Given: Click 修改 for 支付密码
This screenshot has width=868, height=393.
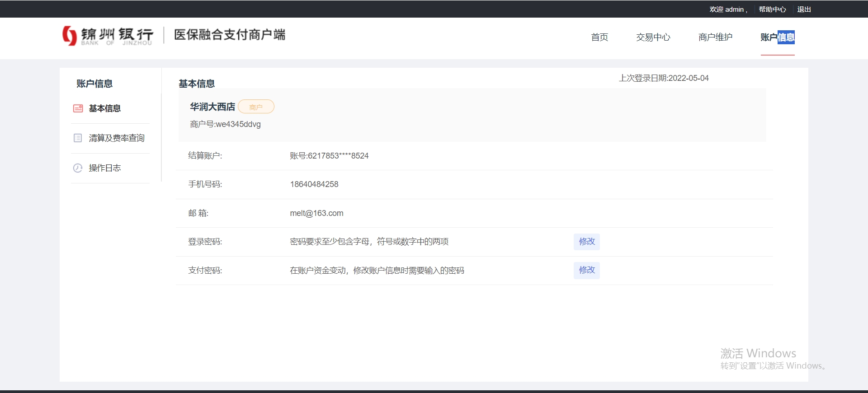Looking at the screenshot, I should (x=587, y=270).
